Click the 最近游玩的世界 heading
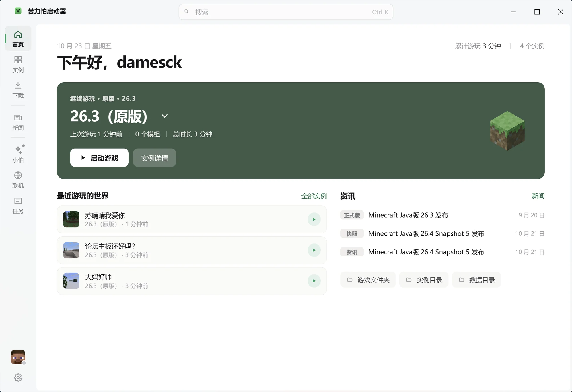 click(83, 196)
